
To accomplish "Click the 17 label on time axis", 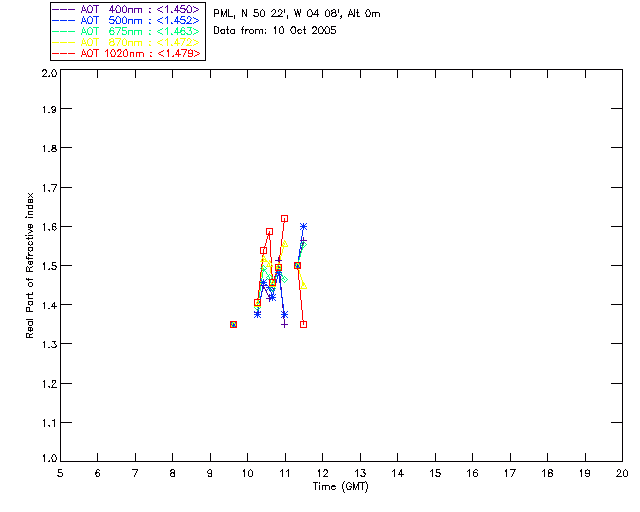I will (x=510, y=473).
